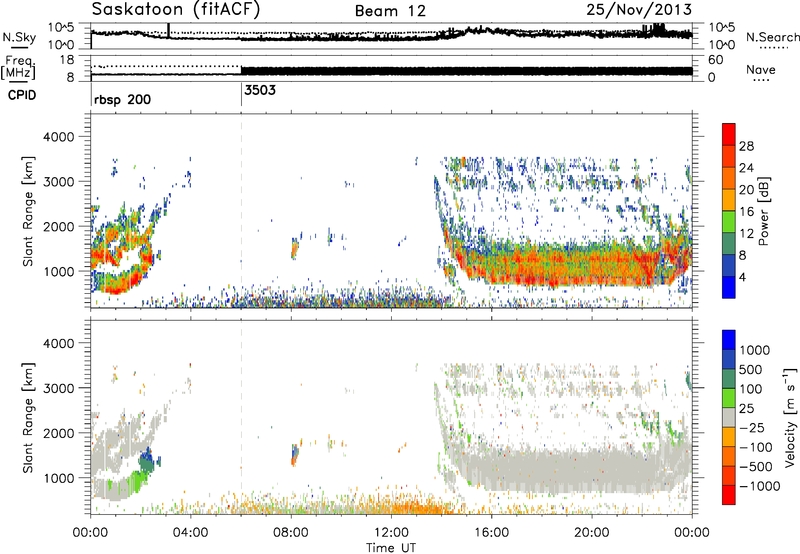Click the "1000" tick of power panel
This screenshot has width=800, height=554.
click(59, 271)
